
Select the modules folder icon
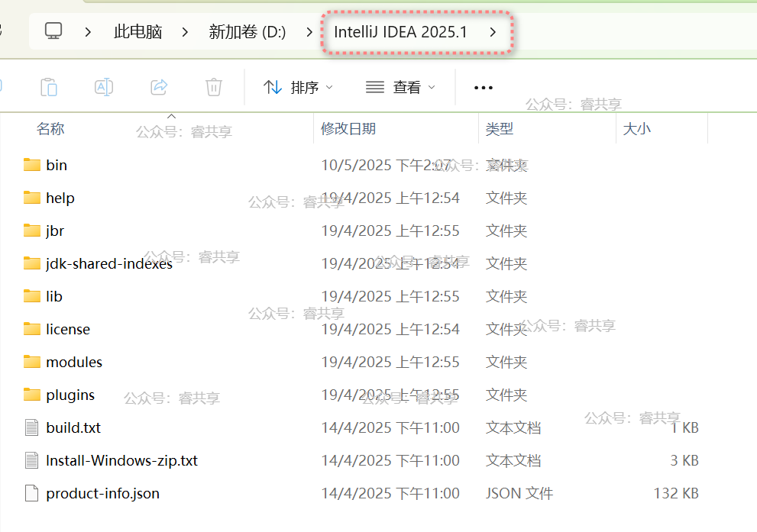[32, 362]
